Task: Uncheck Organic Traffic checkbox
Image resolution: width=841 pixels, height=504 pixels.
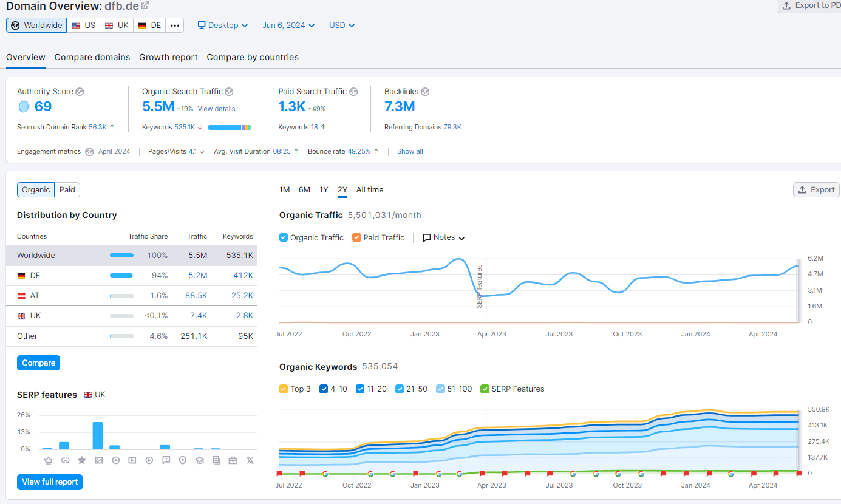Action: point(284,237)
